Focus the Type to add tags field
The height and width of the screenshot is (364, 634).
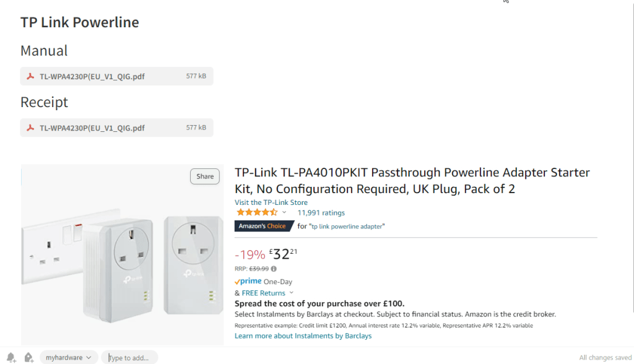[130, 357]
